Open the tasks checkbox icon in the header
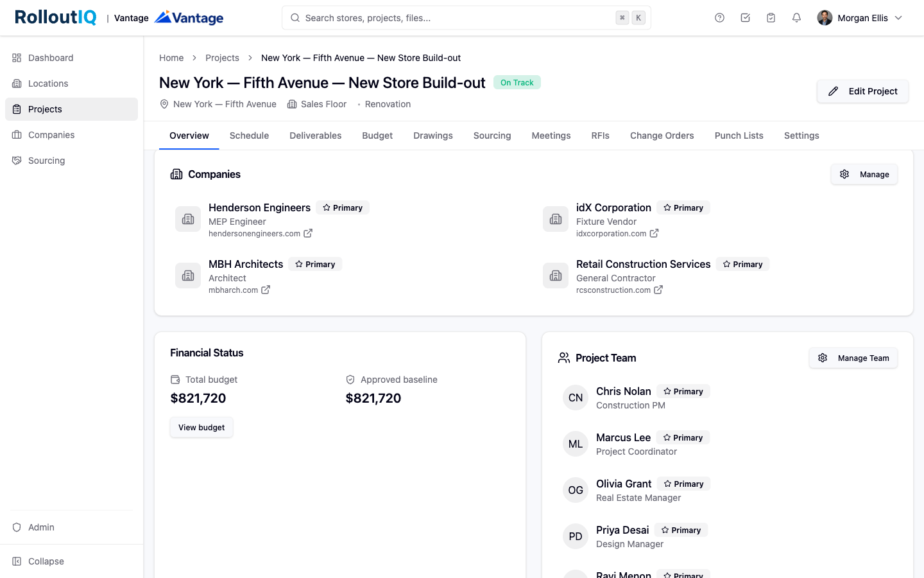This screenshot has height=578, width=924. click(745, 18)
